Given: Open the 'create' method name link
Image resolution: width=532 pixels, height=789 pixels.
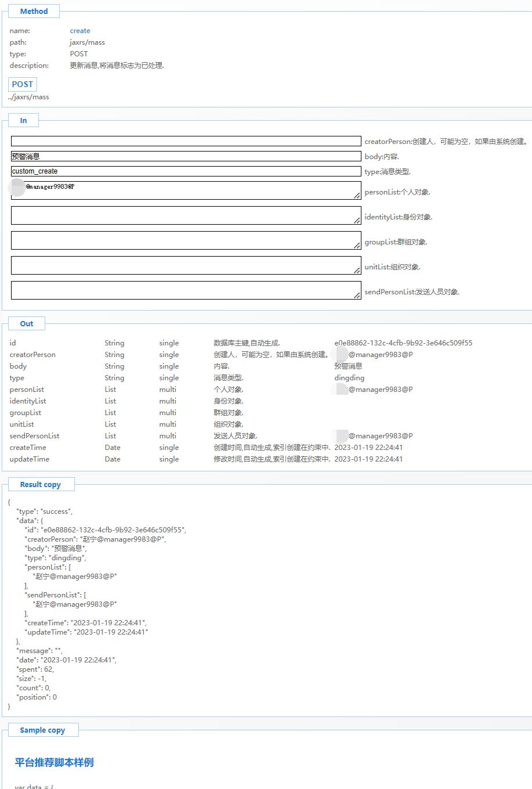Looking at the screenshot, I should [80, 31].
